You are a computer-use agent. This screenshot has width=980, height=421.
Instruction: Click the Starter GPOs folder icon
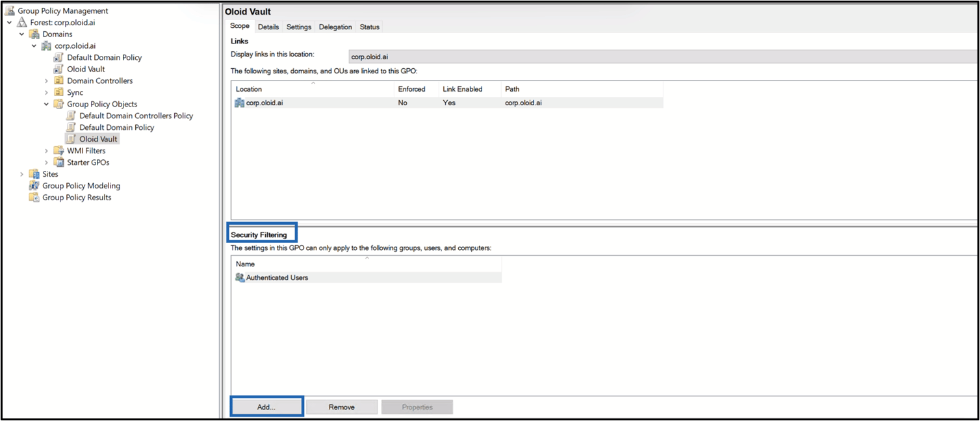point(59,162)
